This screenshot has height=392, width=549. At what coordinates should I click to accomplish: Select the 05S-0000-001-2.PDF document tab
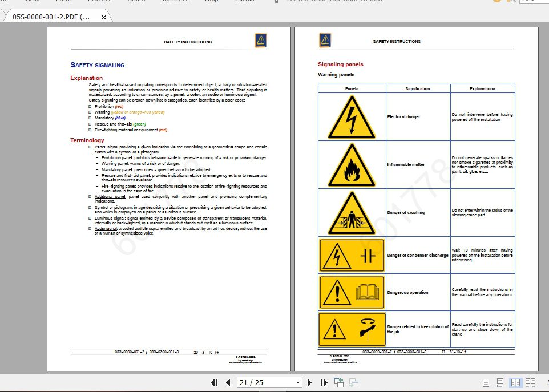(51, 17)
